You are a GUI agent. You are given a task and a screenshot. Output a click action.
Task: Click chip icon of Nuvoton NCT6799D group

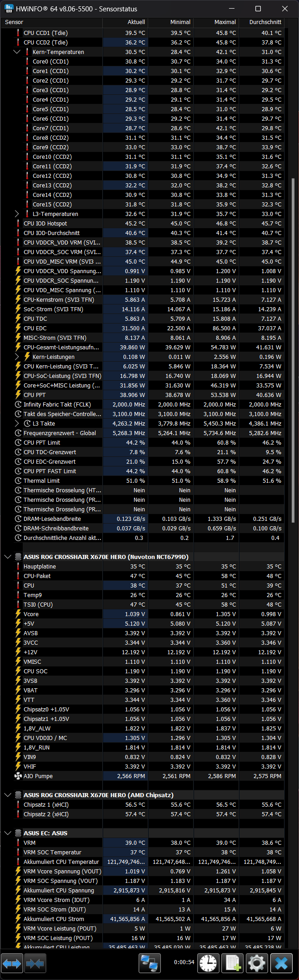18,557
